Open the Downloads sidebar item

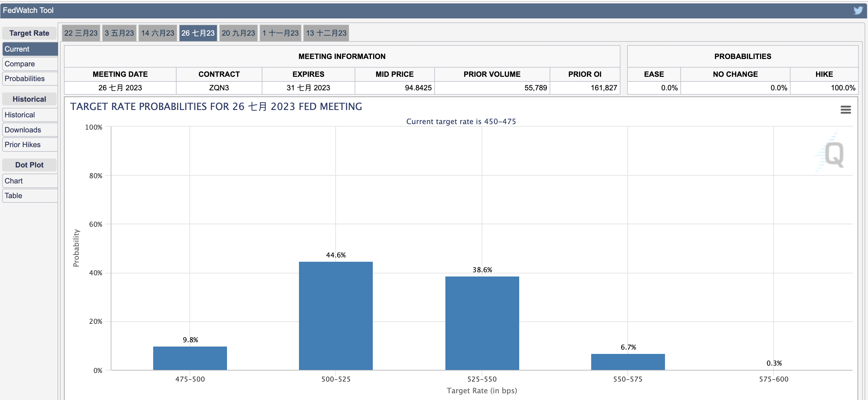point(30,130)
